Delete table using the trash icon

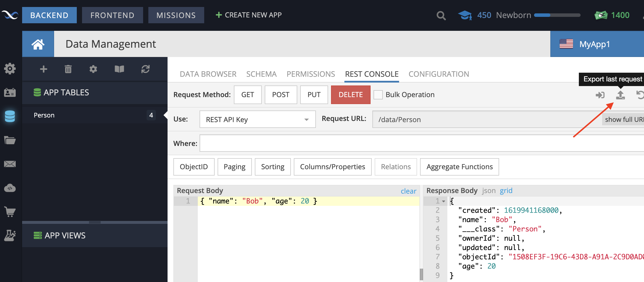(68, 69)
